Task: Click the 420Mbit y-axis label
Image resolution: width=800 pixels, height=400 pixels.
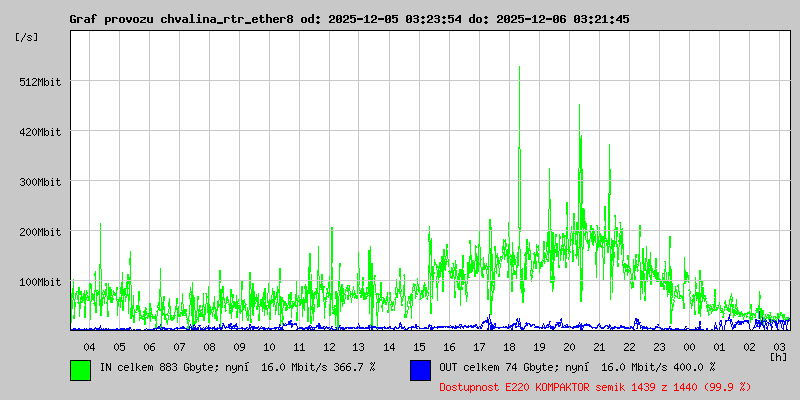Action: [x=40, y=132]
